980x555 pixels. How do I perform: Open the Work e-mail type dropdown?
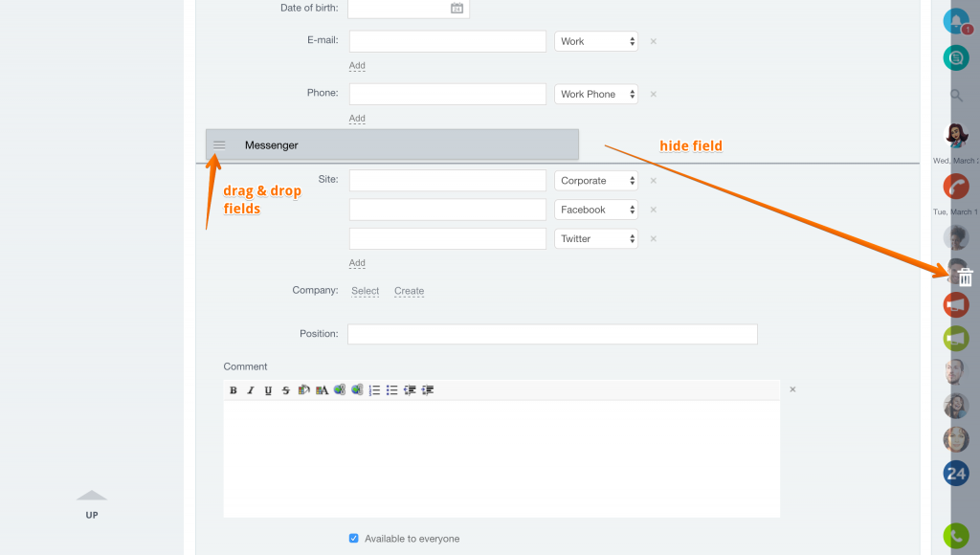596,41
